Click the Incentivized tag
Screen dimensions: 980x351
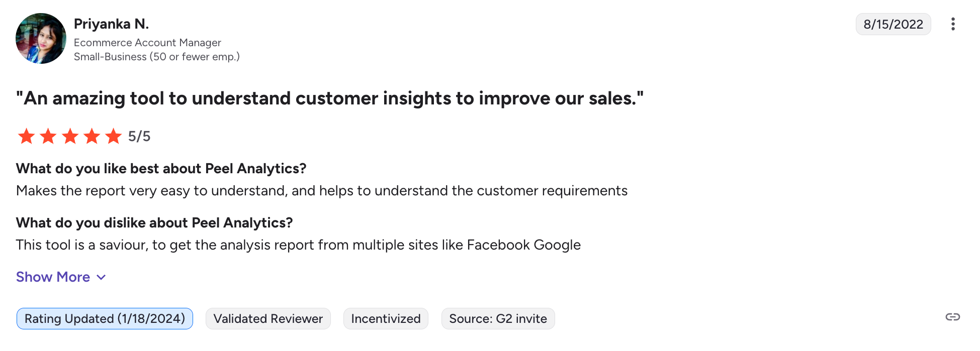tap(386, 319)
